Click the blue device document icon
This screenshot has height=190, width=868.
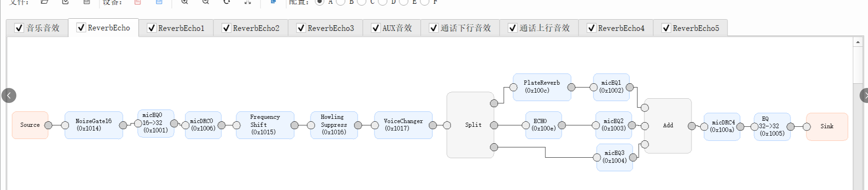(159, 2)
